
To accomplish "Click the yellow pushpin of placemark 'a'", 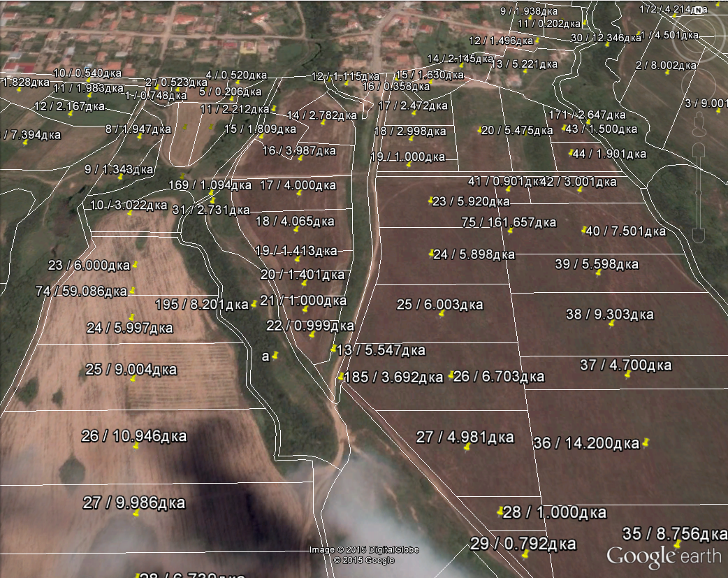I will tap(276, 356).
